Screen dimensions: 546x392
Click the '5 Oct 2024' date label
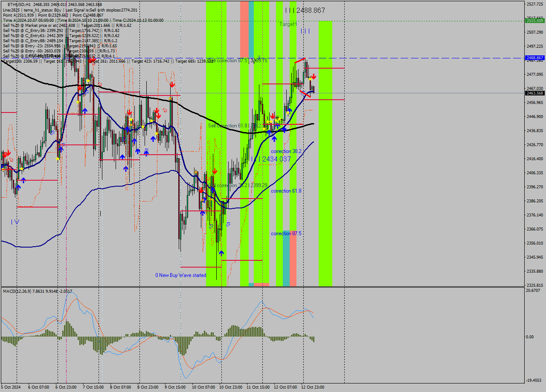click(10, 387)
